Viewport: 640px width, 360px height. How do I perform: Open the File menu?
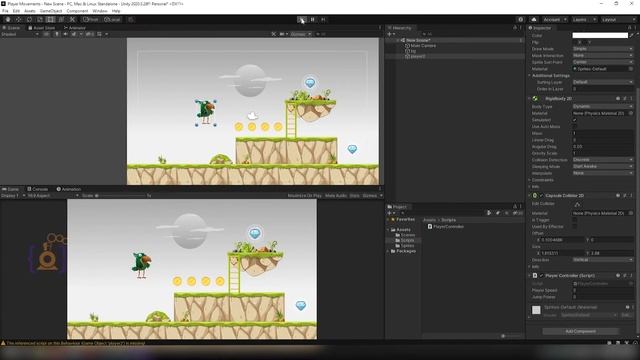pos(5,11)
